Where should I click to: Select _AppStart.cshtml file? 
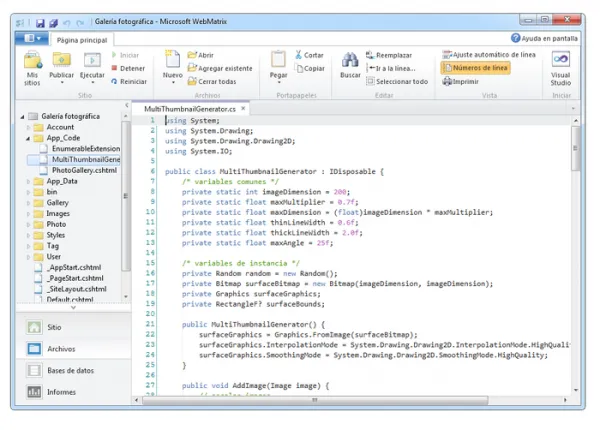(70, 267)
